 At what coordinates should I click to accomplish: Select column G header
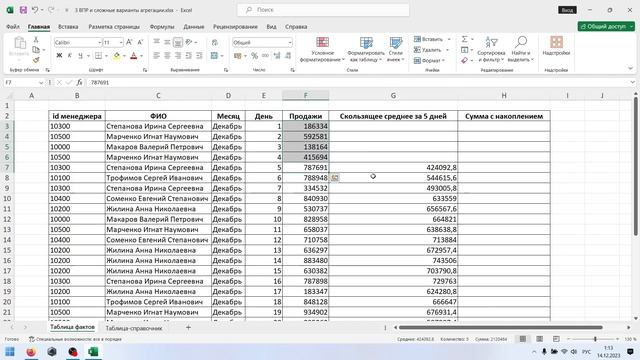(x=393, y=96)
